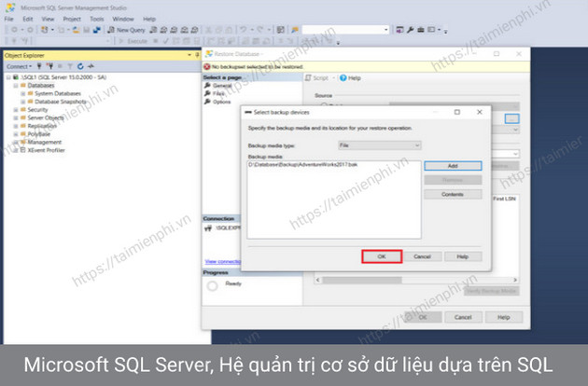Click the View connection properties link

[x=223, y=261]
